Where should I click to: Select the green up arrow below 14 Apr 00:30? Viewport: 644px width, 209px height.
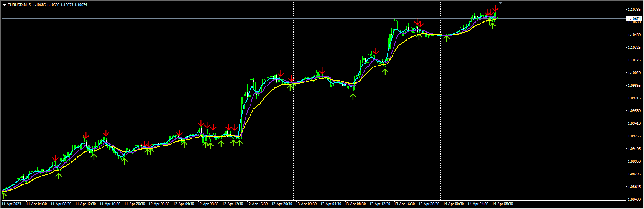pyautogui.click(x=447, y=38)
